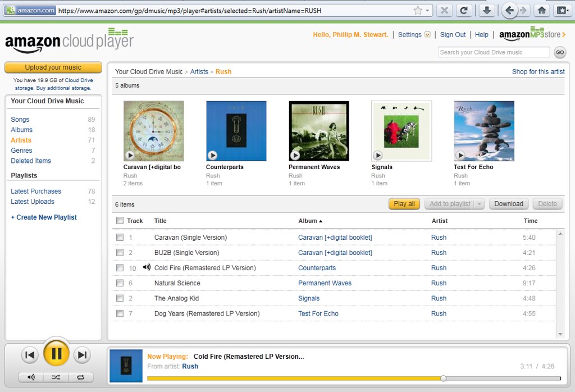The width and height of the screenshot is (575, 392).
Task: Select Artists in the sidebar
Action: click(x=21, y=140)
